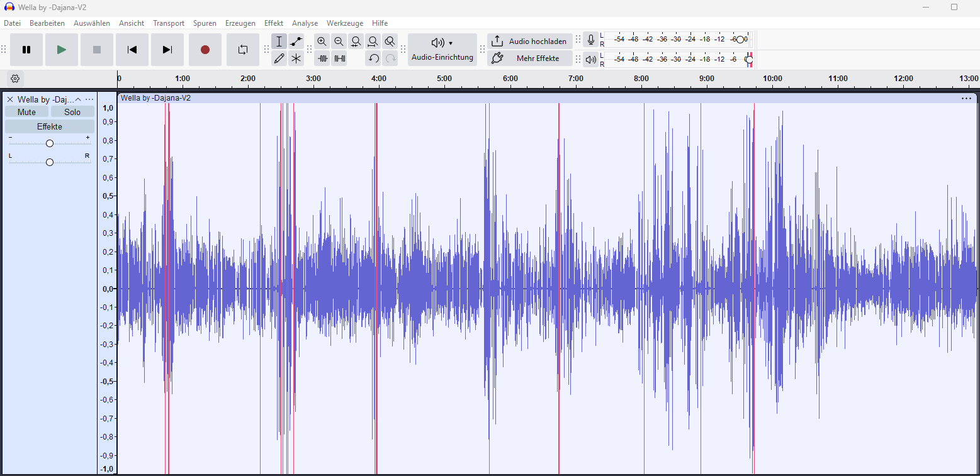980x476 pixels.
Task: Click the -0,5 value on vertical scale
Action: (x=106, y=381)
